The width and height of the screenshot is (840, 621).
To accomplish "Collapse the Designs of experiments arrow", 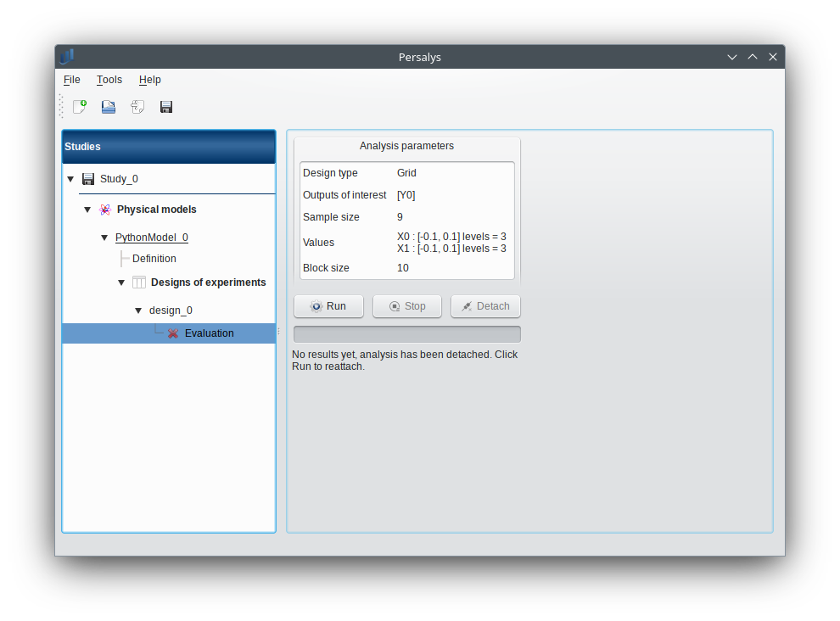I will click(121, 283).
